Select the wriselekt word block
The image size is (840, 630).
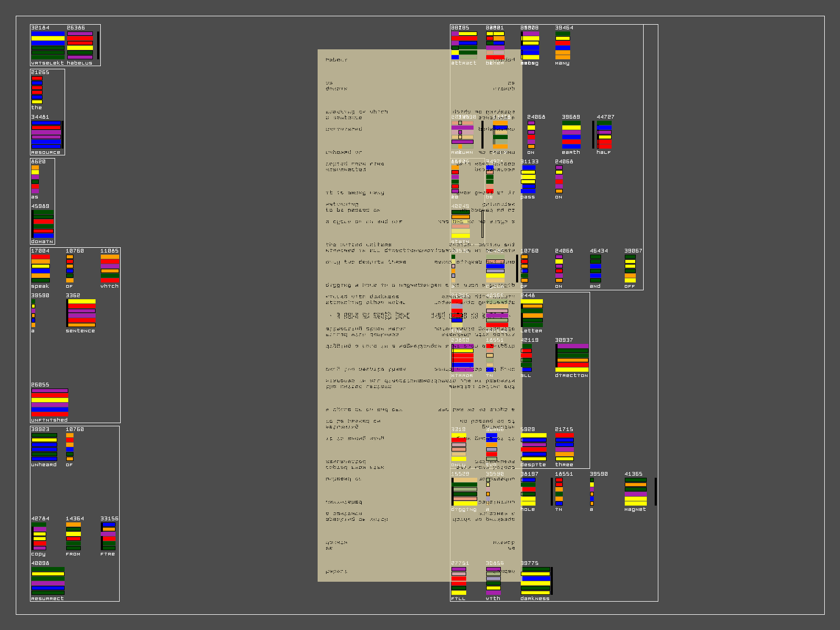click(48, 45)
